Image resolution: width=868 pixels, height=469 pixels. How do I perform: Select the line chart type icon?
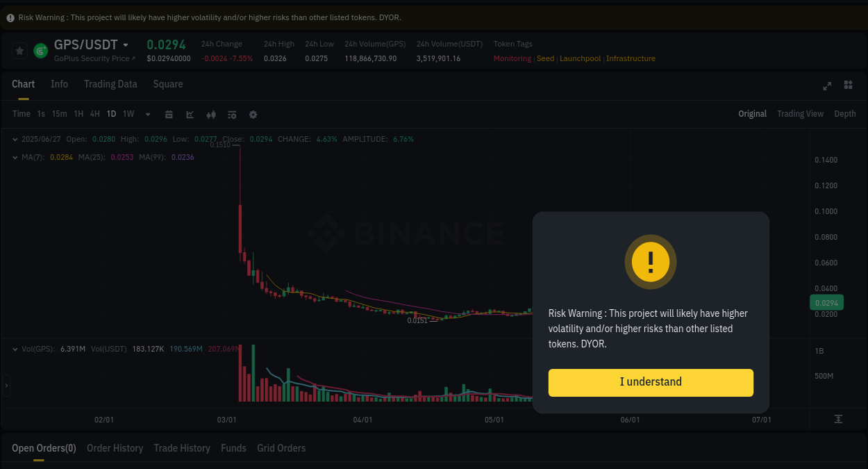point(190,114)
